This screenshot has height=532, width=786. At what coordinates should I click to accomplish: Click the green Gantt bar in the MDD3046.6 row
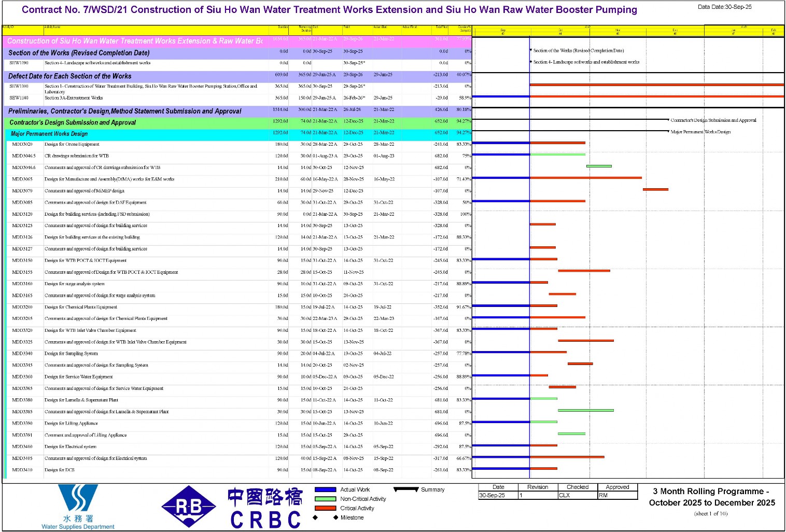(x=599, y=166)
